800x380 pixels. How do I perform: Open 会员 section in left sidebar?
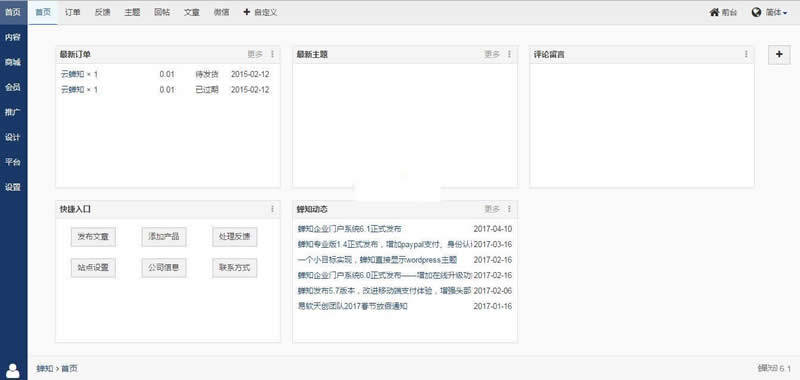click(13, 87)
